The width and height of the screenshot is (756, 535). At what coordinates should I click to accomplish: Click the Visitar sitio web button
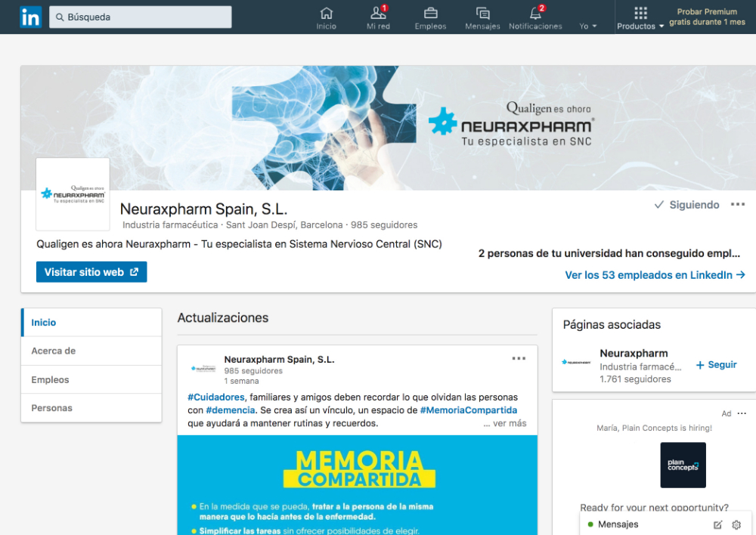(x=91, y=272)
